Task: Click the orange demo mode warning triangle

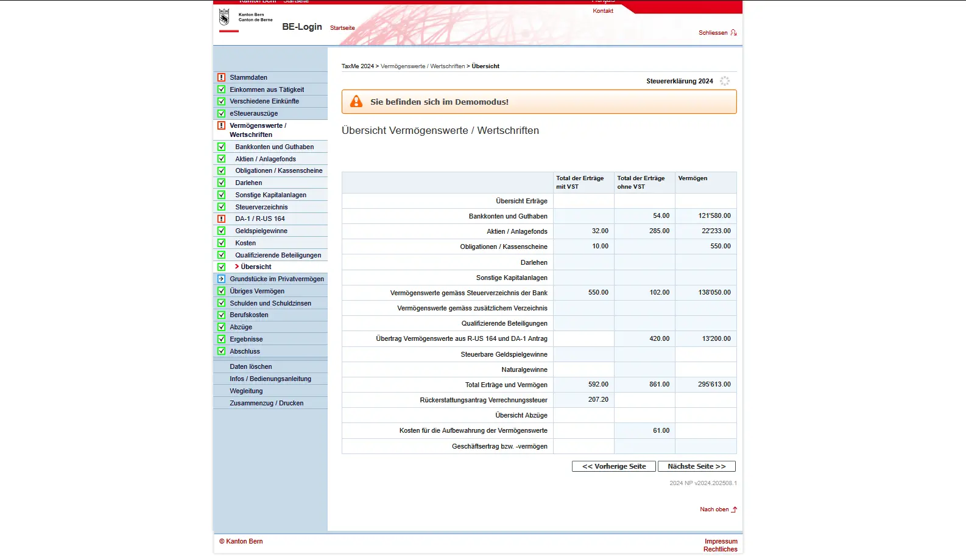Action: pos(357,102)
